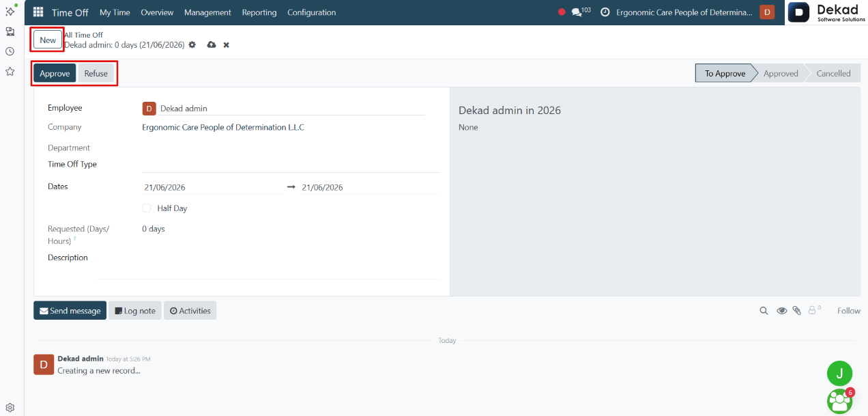
Task: Select the Approved status stage
Action: [x=781, y=73]
